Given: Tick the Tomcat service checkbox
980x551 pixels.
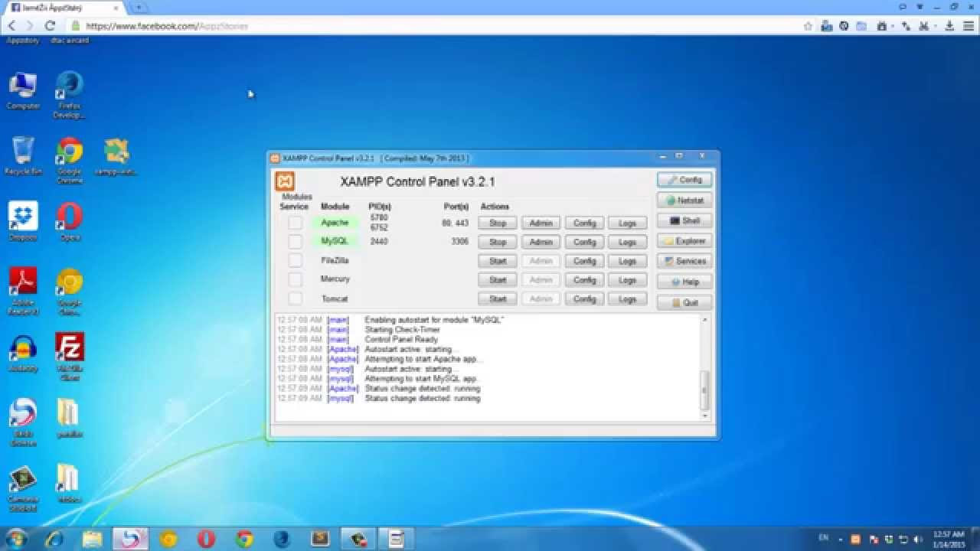Looking at the screenshot, I should [295, 298].
